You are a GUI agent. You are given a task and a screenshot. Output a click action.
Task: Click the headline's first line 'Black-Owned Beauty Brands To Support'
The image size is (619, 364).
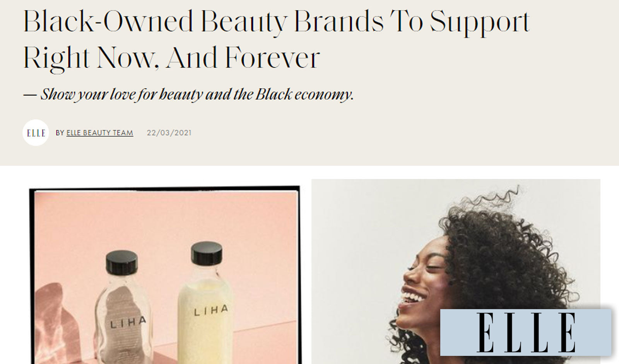pos(277,22)
